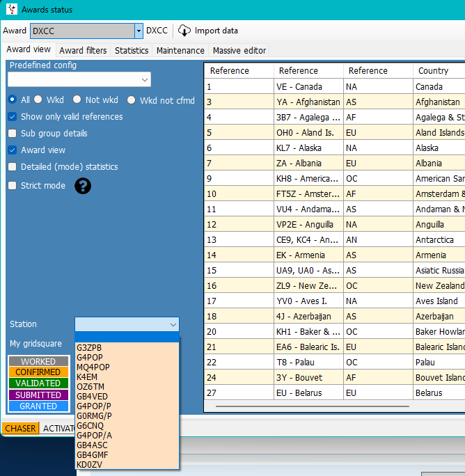Select the EU - Belarus cell
This screenshot has height=476, width=465.
[x=308, y=392]
